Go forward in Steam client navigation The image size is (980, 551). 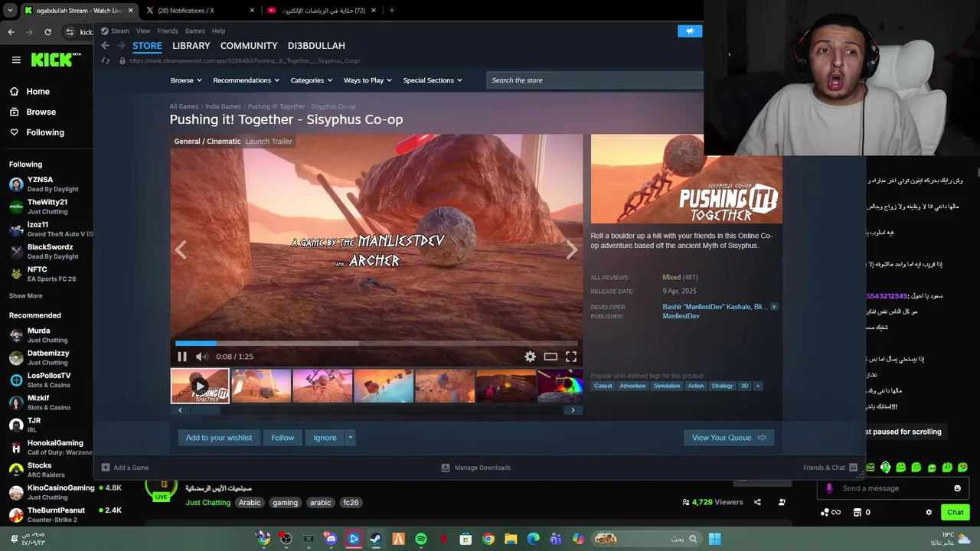(121, 46)
